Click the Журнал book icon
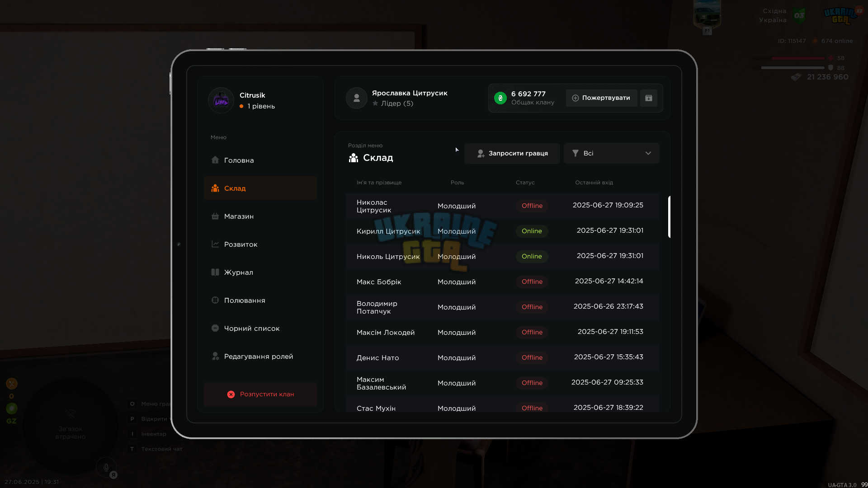 tap(215, 272)
